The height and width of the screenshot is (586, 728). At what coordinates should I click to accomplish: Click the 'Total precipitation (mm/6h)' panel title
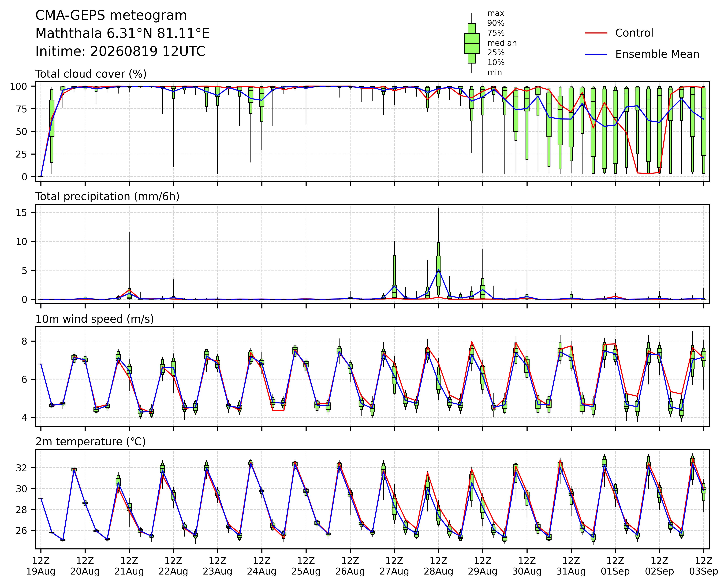coord(107,197)
